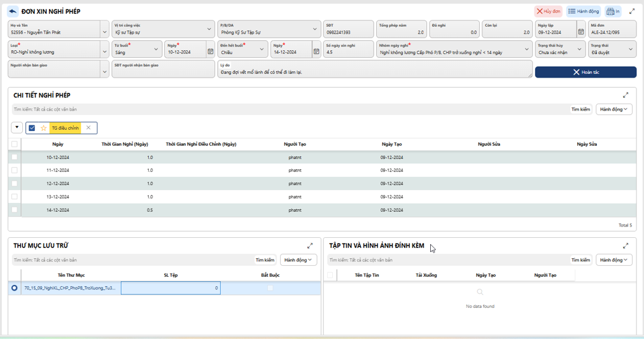This screenshot has width=644, height=339.
Task: Expand the CHI TIẾT NGHỈ PHÉP panel
Action: [626, 95]
